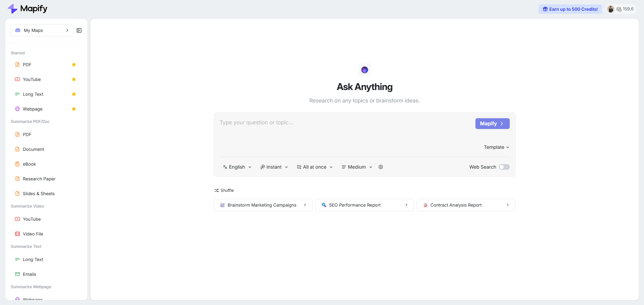This screenshot has height=305, width=644.
Task: Click the Ask Anything heading
Action: click(x=365, y=87)
